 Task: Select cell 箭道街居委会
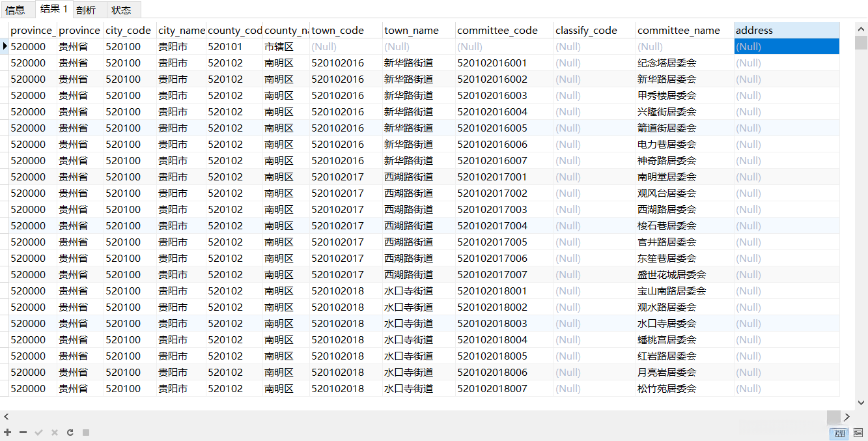click(x=684, y=128)
